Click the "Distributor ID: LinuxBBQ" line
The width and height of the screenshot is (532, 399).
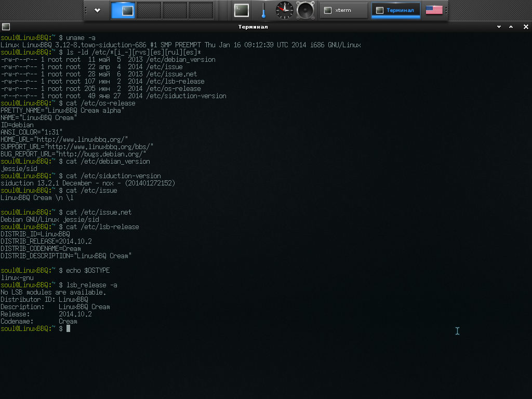coord(45,300)
